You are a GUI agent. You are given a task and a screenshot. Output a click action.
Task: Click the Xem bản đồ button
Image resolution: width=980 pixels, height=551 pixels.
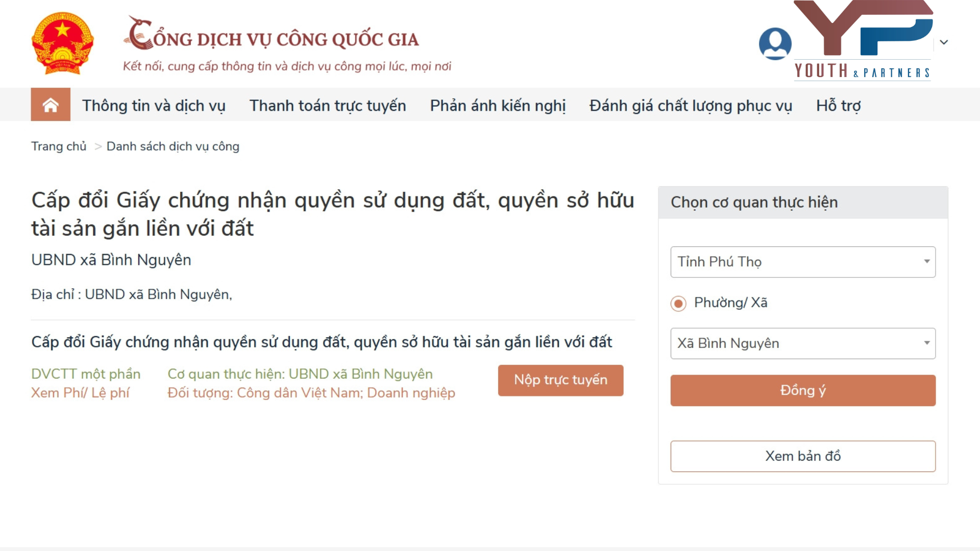(x=802, y=456)
